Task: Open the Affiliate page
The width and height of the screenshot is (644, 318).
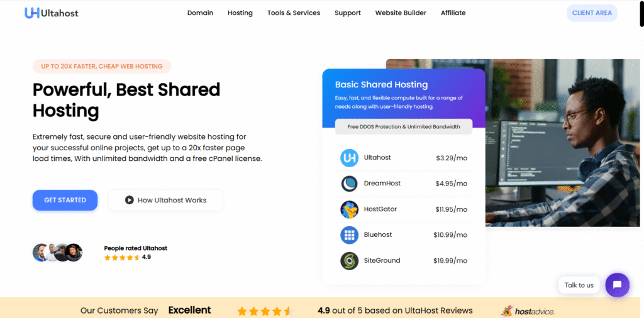Action: pos(453,13)
